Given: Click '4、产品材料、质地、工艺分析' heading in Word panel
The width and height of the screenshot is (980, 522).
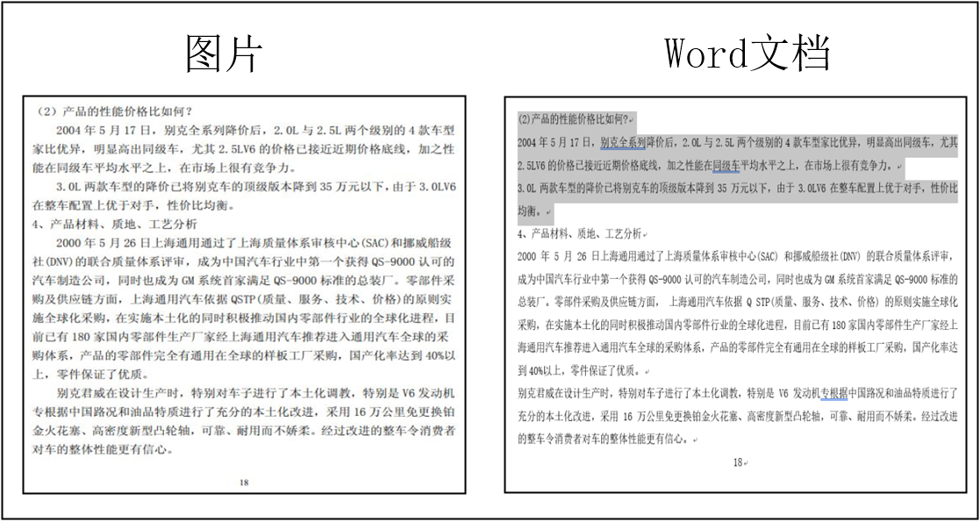Looking at the screenshot, I should point(579,234).
